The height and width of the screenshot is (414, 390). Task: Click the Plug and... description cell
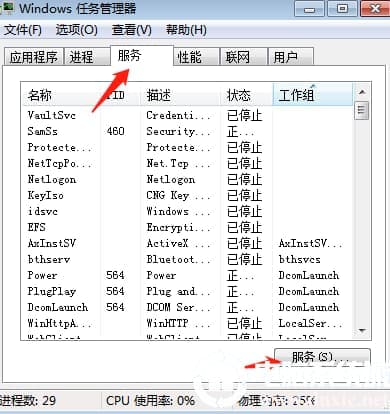point(179,291)
